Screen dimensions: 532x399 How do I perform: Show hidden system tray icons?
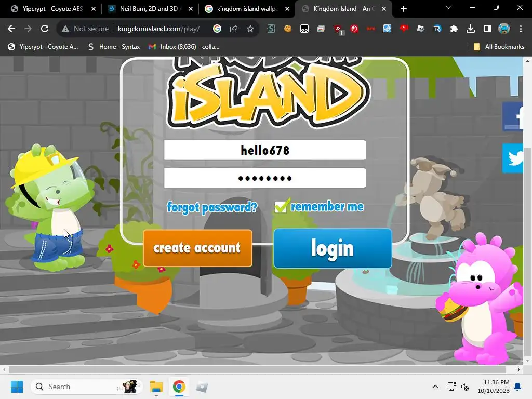tap(435, 387)
